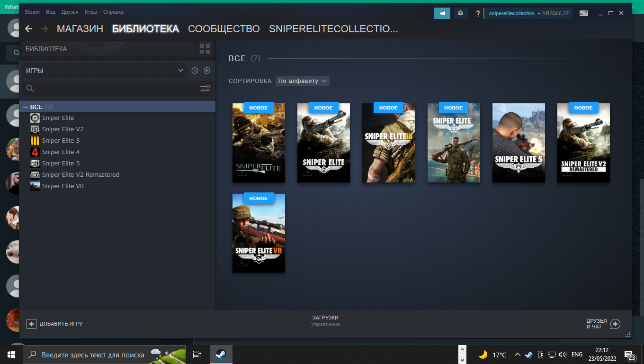
Task: Open Sniper Elite 5 cover thumbnail
Action: tap(519, 143)
